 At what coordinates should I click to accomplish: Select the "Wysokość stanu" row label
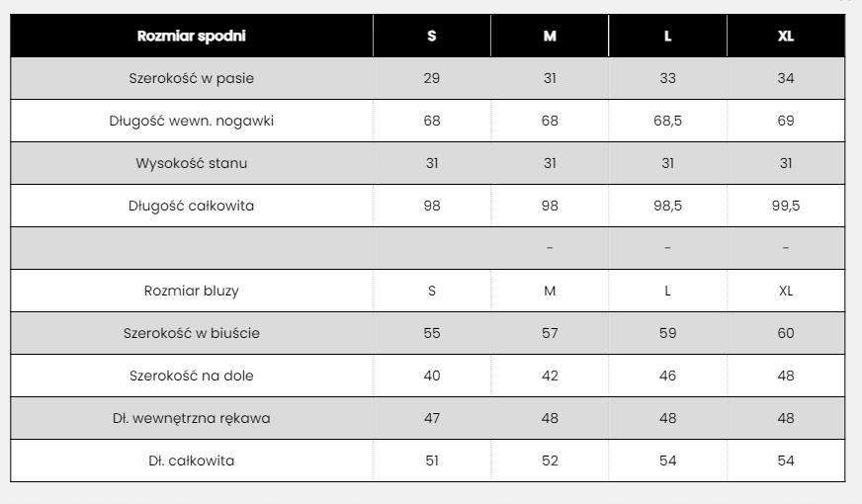[192, 164]
